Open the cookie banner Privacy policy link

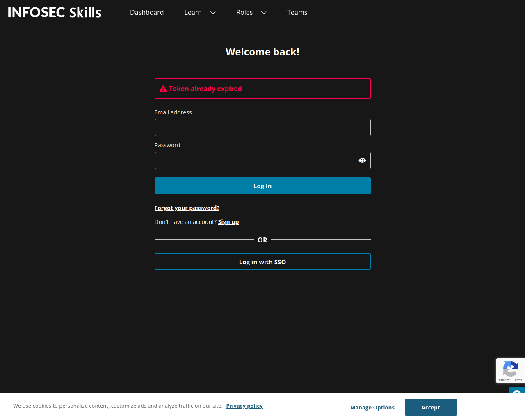point(244,406)
